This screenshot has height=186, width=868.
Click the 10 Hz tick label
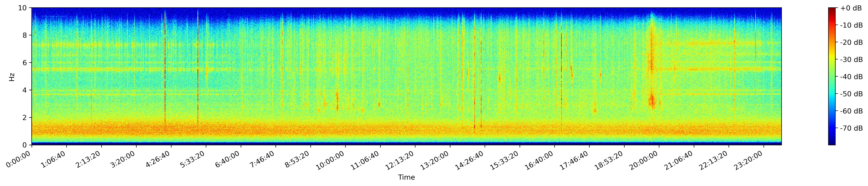[x=23, y=8]
